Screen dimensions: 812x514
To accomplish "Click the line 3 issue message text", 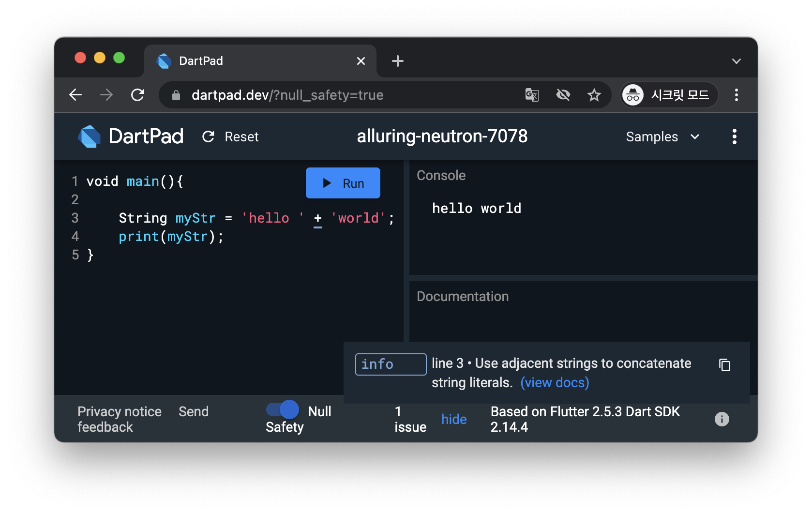I will (561, 373).
